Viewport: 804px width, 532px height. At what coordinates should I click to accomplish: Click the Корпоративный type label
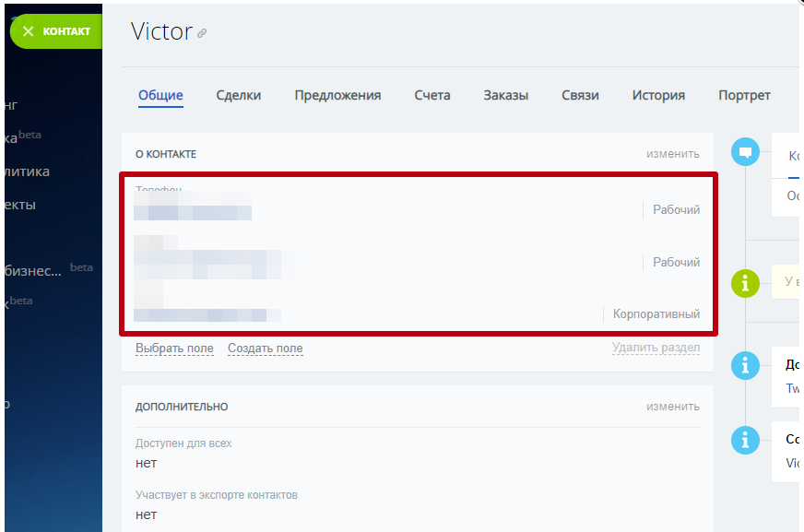(x=656, y=314)
